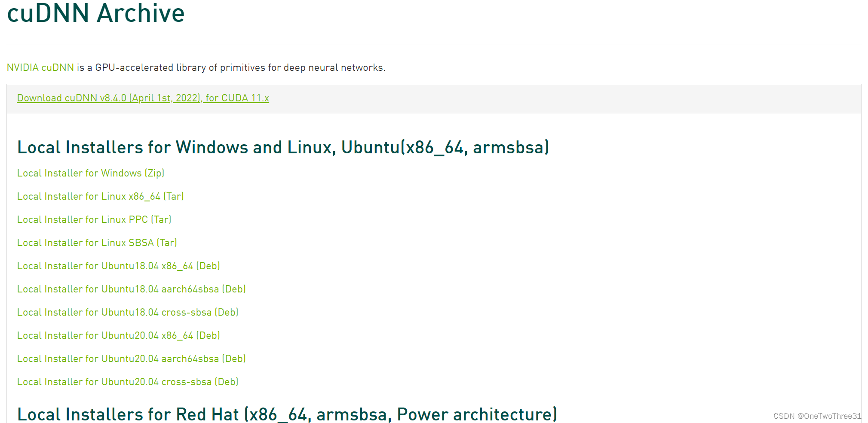The width and height of the screenshot is (868, 423).
Task: Open Local Installer for Linux SBSA (Tar)
Action: point(97,243)
